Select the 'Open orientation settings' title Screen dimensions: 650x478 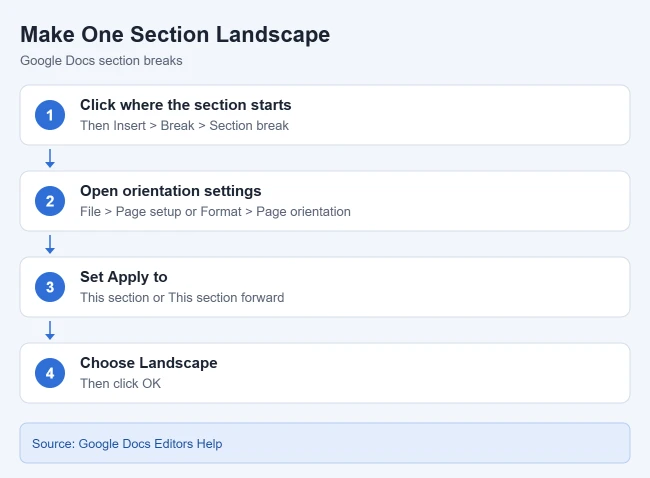click(170, 191)
